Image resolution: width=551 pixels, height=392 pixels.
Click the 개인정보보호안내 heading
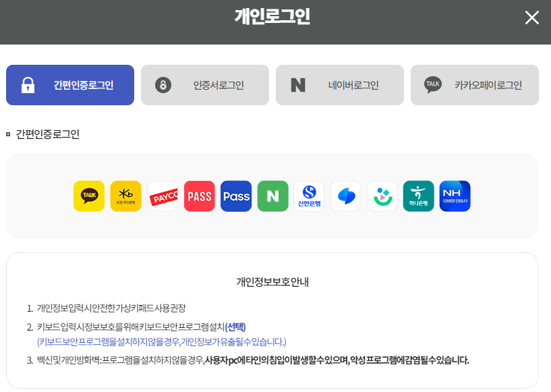272,282
